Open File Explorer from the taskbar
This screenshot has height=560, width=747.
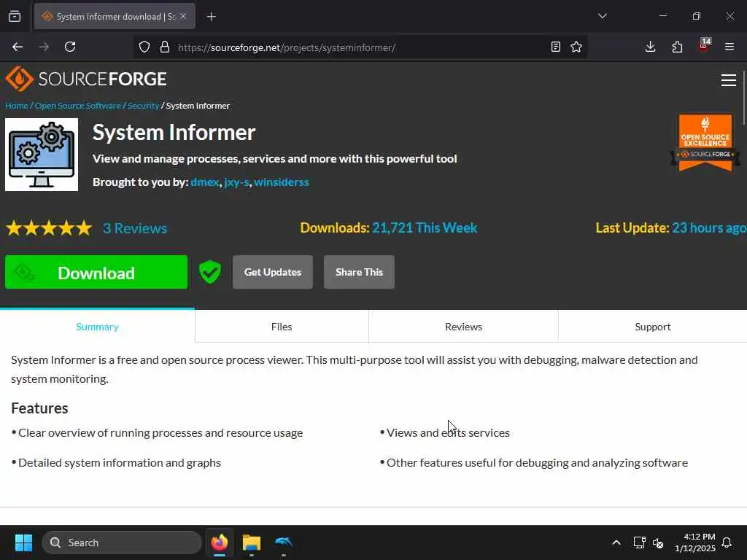tap(252, 542)
